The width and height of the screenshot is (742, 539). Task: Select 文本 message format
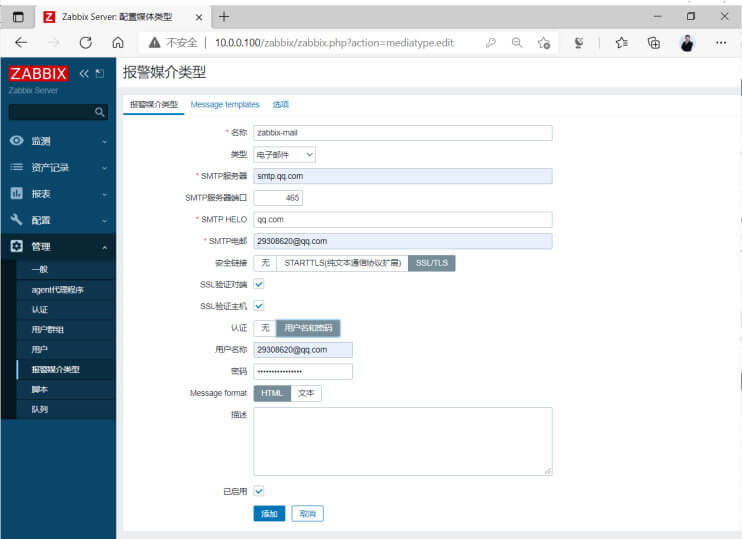306,393
